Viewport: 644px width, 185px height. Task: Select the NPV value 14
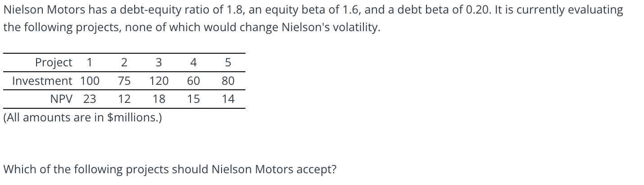(x=228, y=99)
